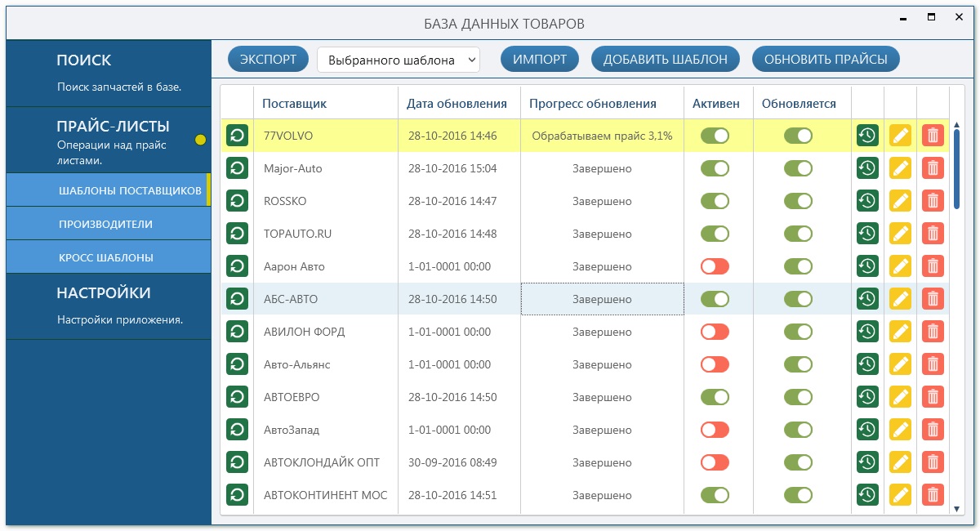The width and height of the screenshot is (980, 531).
Task: Enable Активен for АВТОКЛОНДАЙК ОПТ
Action: pyautogui.click(x=715, y=462)
